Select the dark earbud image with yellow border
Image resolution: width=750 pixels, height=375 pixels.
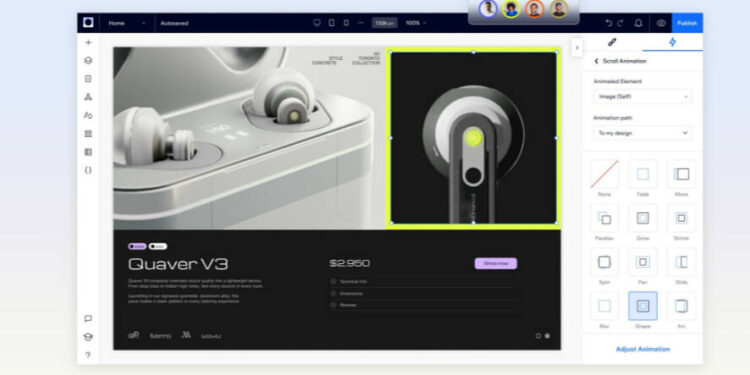pos(474,138)
